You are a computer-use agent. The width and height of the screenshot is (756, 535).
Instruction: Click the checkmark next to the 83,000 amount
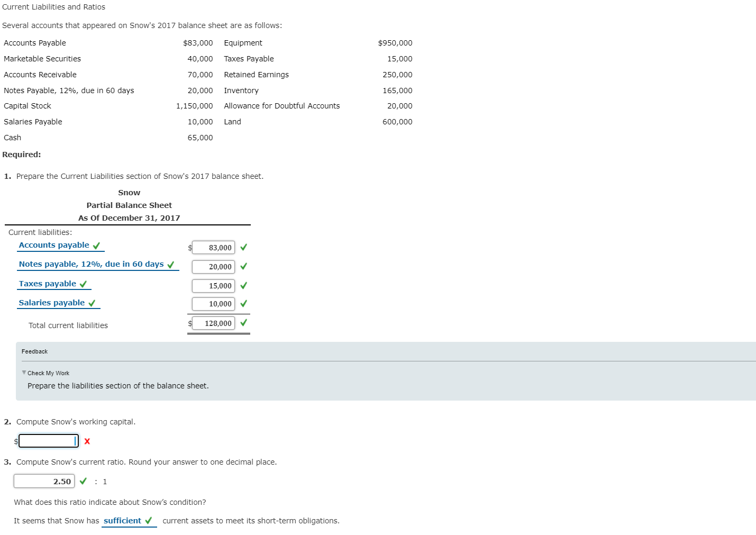tap(243, 247)
